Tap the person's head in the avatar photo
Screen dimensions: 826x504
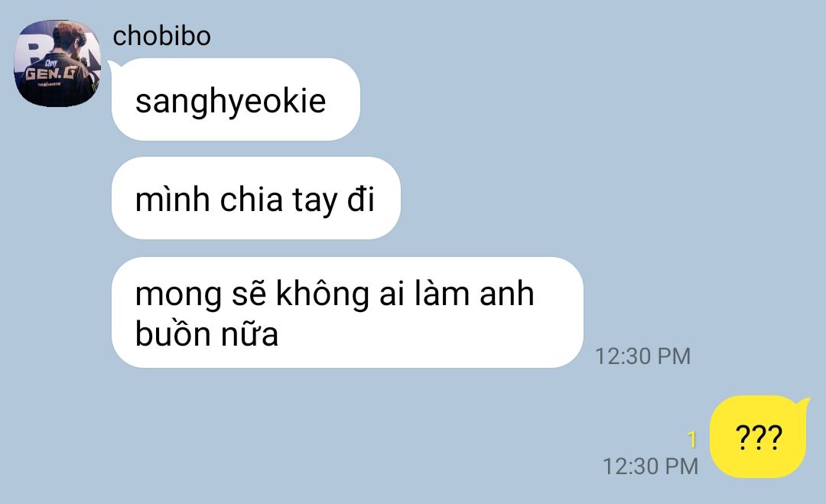pos(69,37)
